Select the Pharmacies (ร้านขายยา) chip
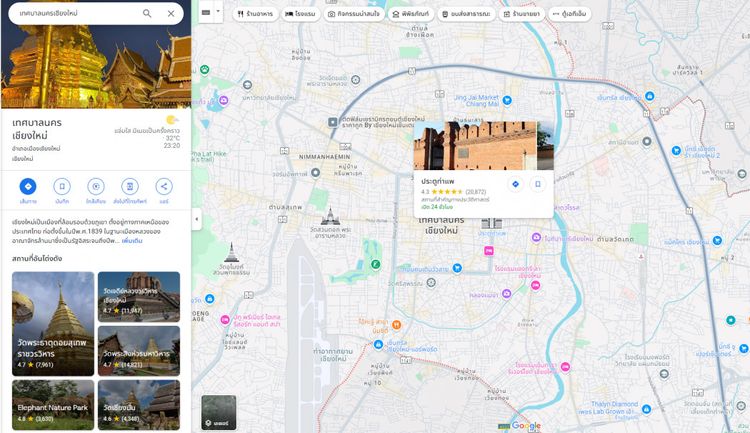The height and width of the screenshot is (433, 750). pyautogui.click(x=521, y=14)
